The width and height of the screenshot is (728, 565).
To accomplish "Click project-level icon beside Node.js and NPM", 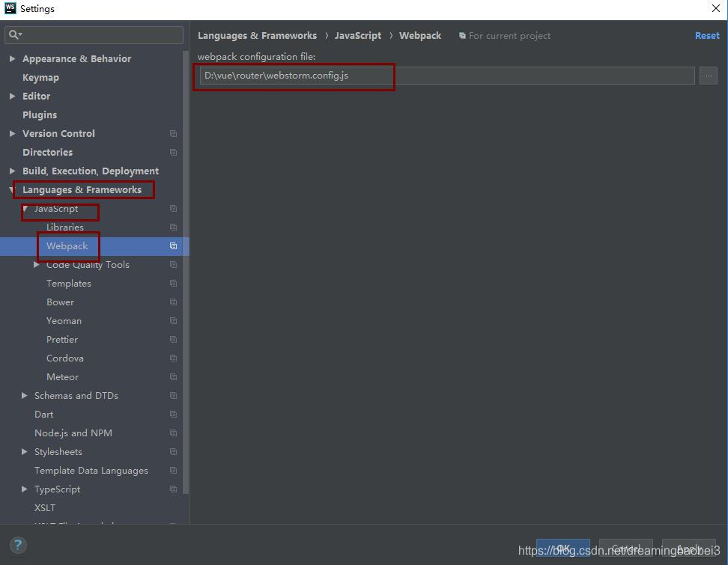I will click(x=173, y=433).
